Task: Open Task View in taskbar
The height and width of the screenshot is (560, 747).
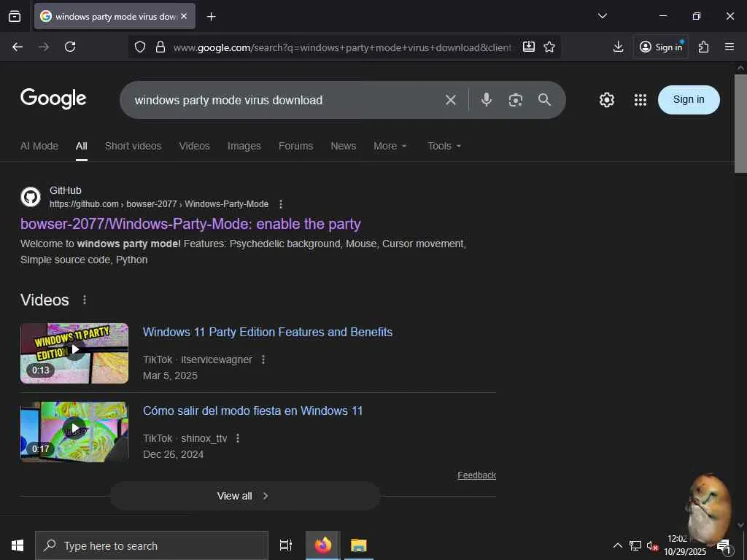Action: point(285,545)
